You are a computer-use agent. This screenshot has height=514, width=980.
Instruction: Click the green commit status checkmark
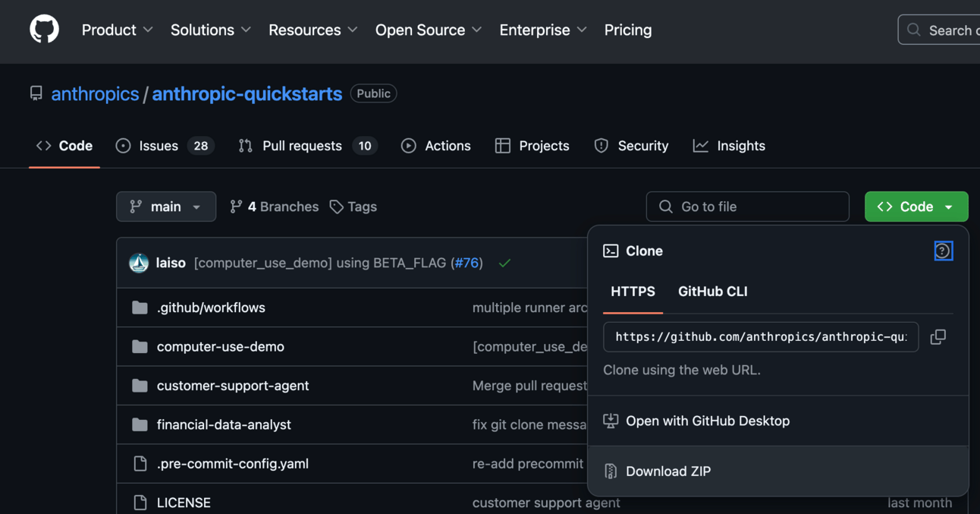tap(504, 263)
